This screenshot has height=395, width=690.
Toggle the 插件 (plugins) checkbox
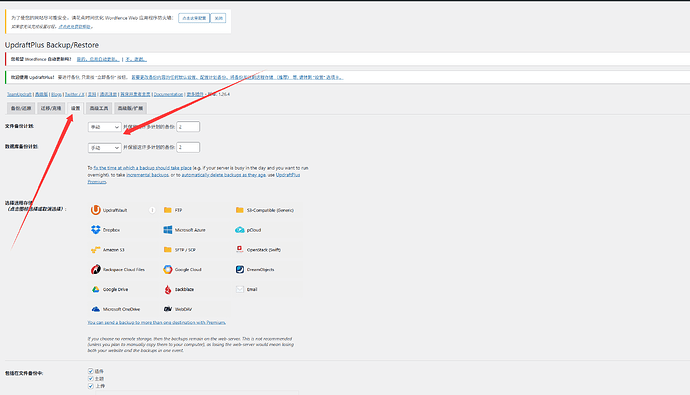91,371
